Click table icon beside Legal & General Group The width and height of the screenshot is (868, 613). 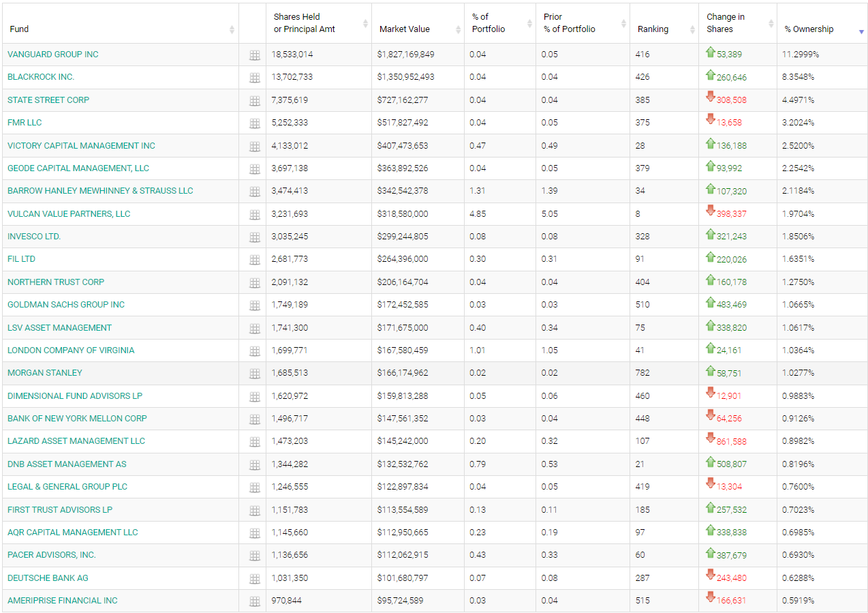point(255,488)
